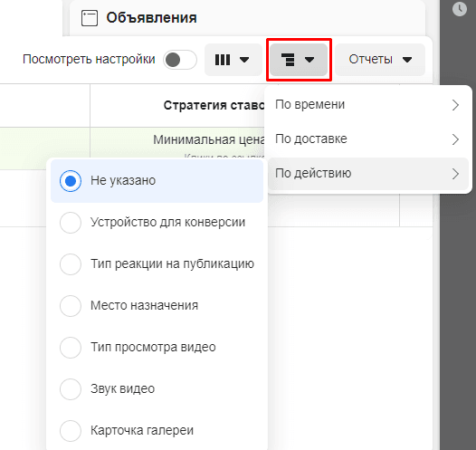Click the Посмотреть настройки label

pyautogui.click(x=89, y=59)
